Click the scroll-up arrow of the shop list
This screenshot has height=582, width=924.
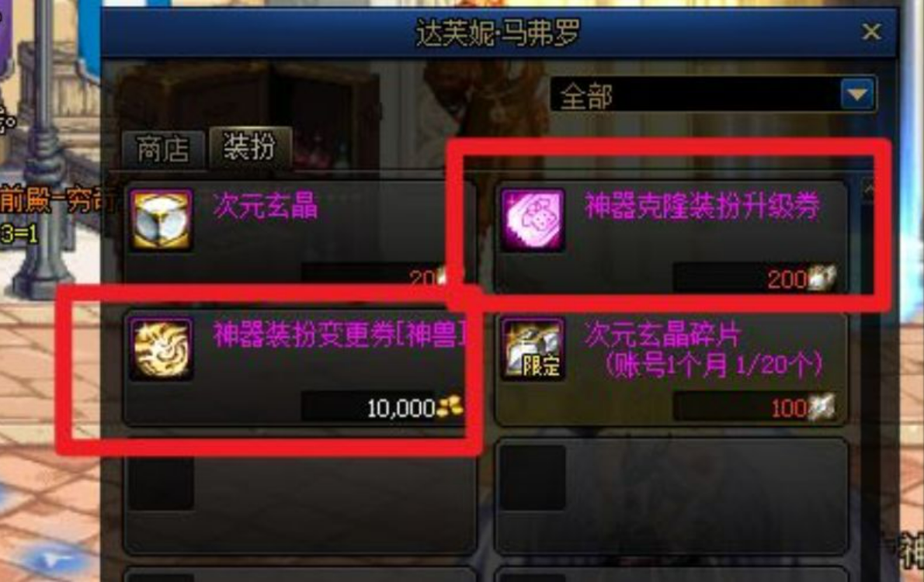(870, 189)
